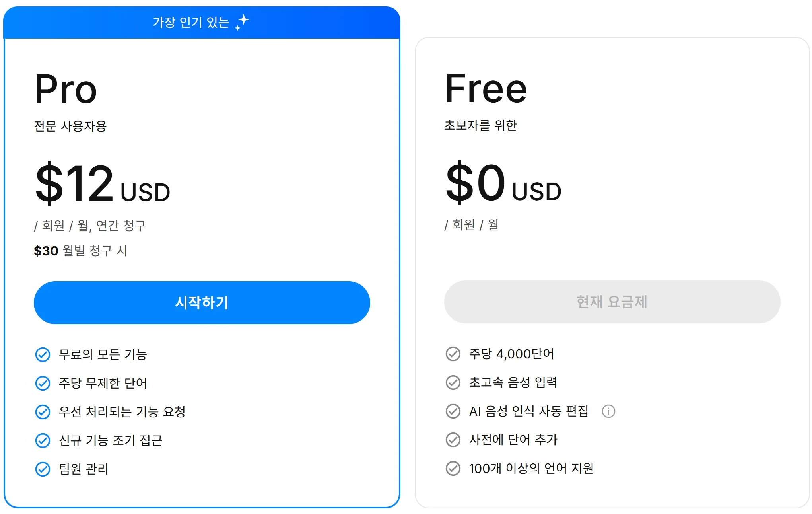Click the checkmark beside 무료의 모든 기능
The height and width of the screenshot is (514, 812).
pos(43,354)
